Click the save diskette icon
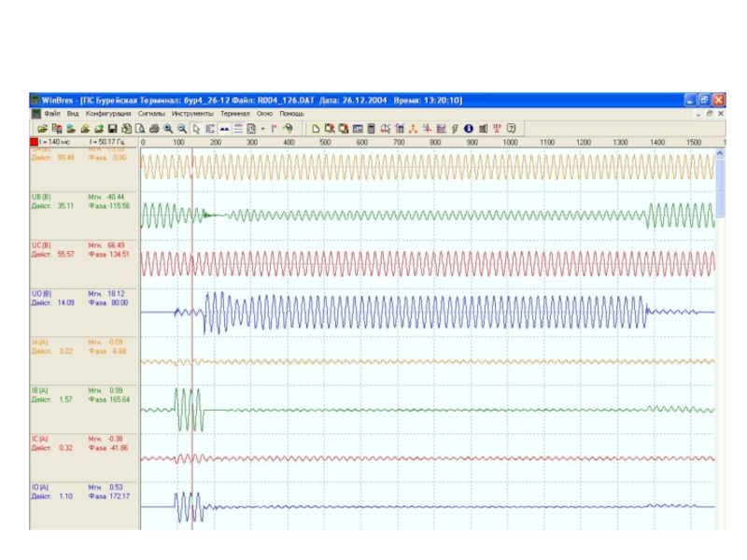This screenshot has height=560, width=747. click(x=112, y=128)
